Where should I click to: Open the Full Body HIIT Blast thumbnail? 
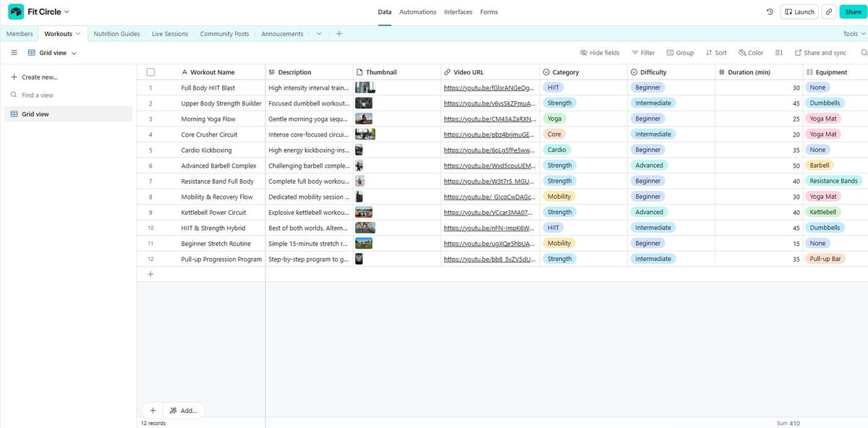click(x=365, y=87)
